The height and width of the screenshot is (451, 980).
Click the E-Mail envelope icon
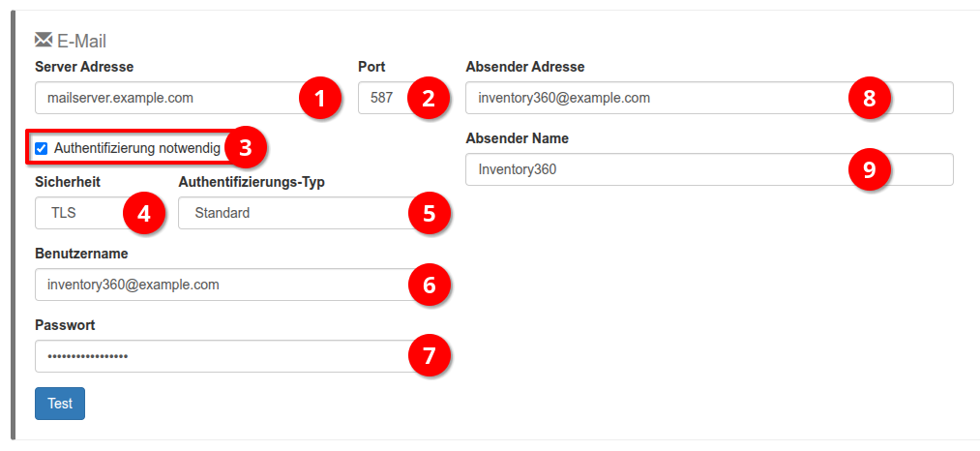coord(44,40)
